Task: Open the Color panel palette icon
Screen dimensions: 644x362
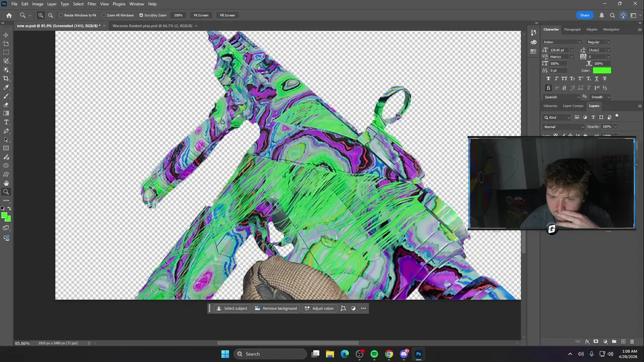Action: point(533,42)
